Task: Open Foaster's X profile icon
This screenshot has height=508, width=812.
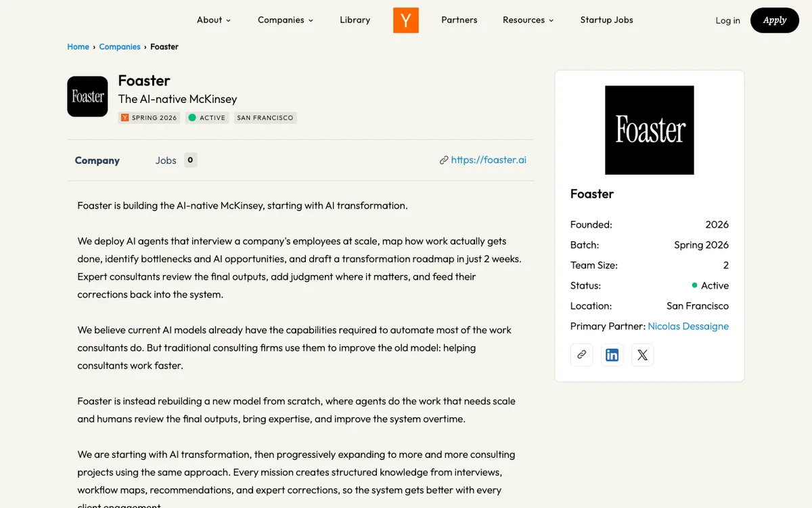Action: pos(642,355)
